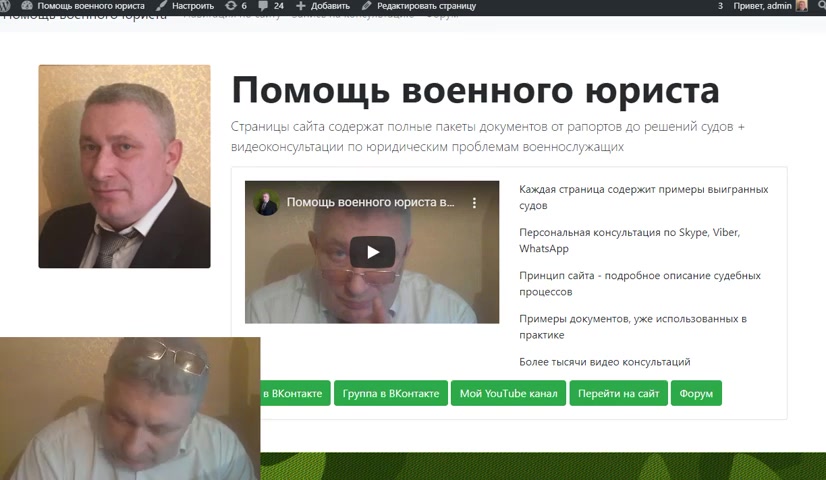Click the plus icon beside Добавить

tap(300, 6)
